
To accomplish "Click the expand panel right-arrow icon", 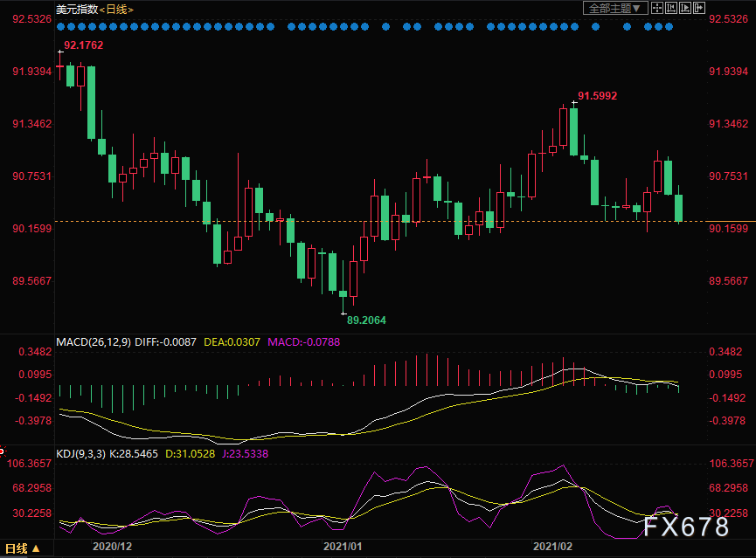I will point(699,8).
